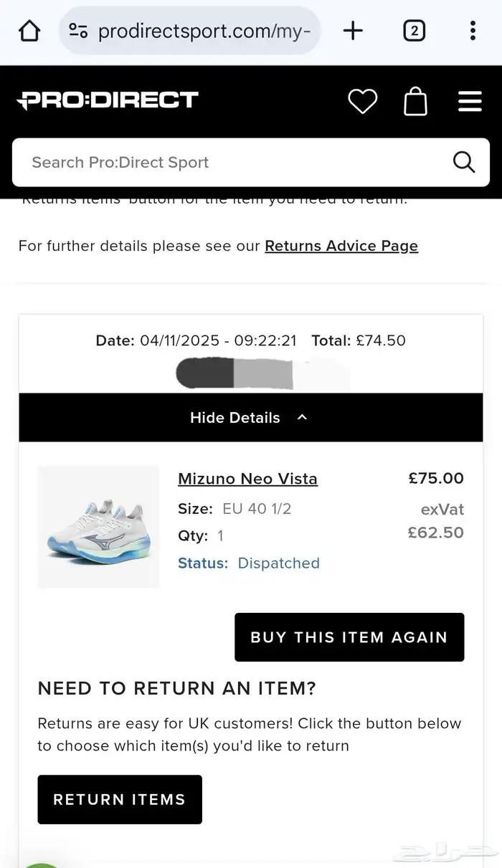This screenshot has height=868, width=502.
Task: Open the Returns Advice Page link
Action: [341, 246]
